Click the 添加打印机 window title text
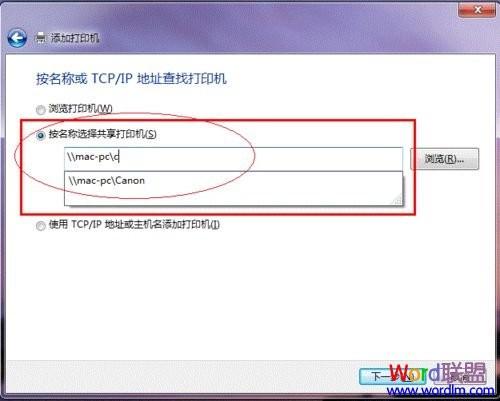500x401 pixels. click(75, 38)
